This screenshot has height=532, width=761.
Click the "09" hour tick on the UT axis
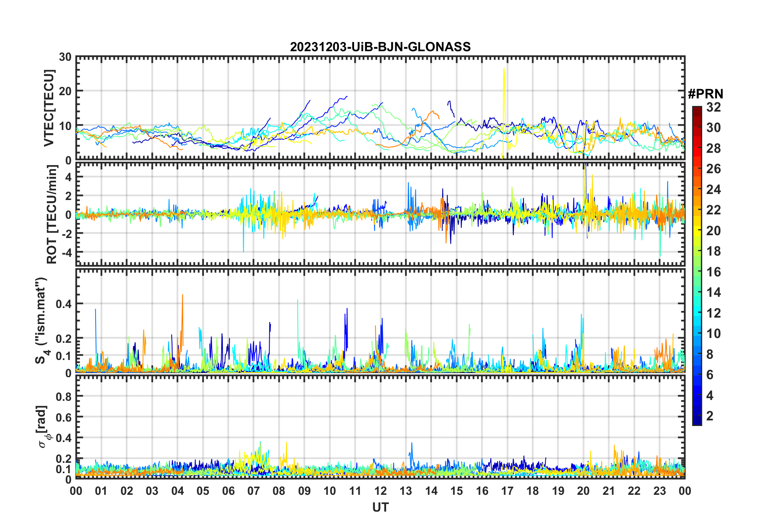point(304,491)
